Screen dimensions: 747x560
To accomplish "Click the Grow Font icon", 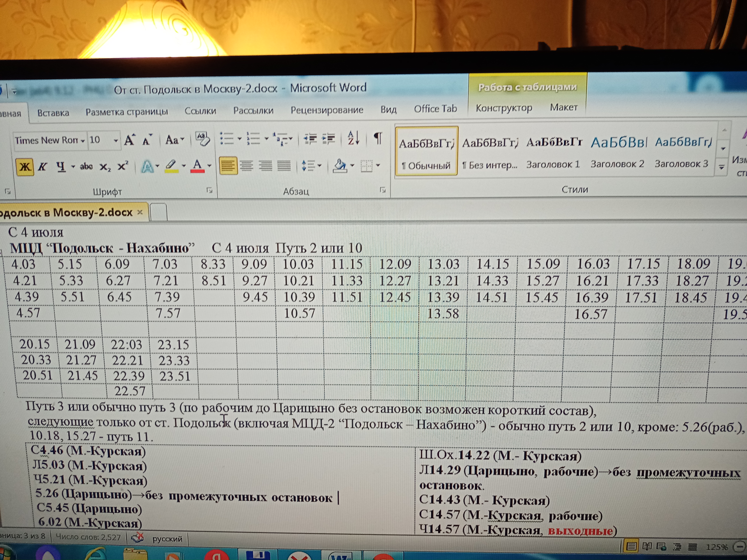I will tap(129, 140).
